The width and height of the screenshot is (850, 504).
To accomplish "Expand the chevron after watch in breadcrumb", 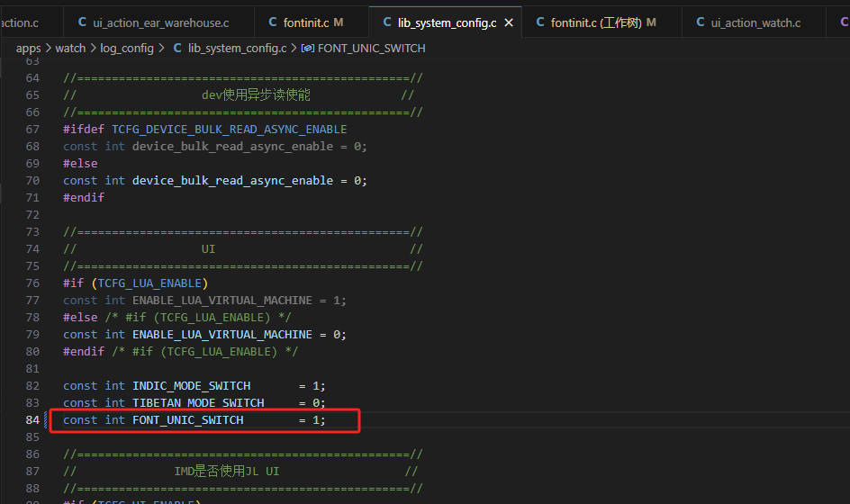I will [94, 49].
